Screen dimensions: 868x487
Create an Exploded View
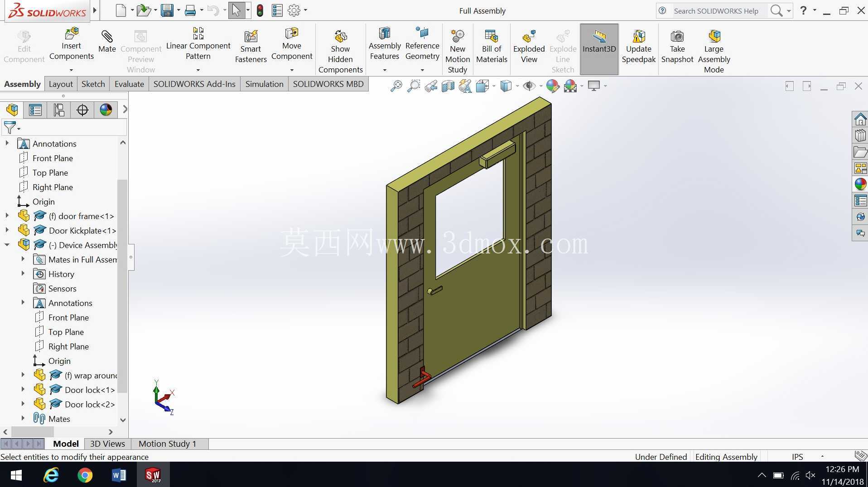coord(529,47)
